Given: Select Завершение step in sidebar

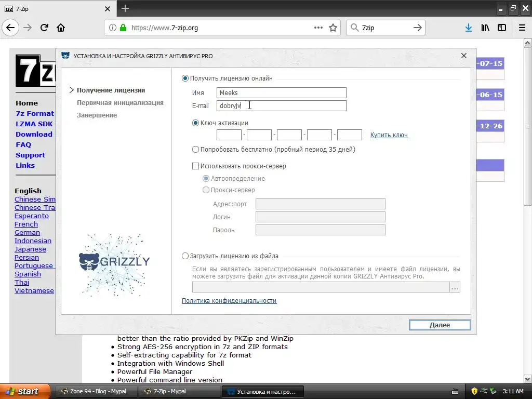Looking at the screenshot, I should [x=97, y=115].
